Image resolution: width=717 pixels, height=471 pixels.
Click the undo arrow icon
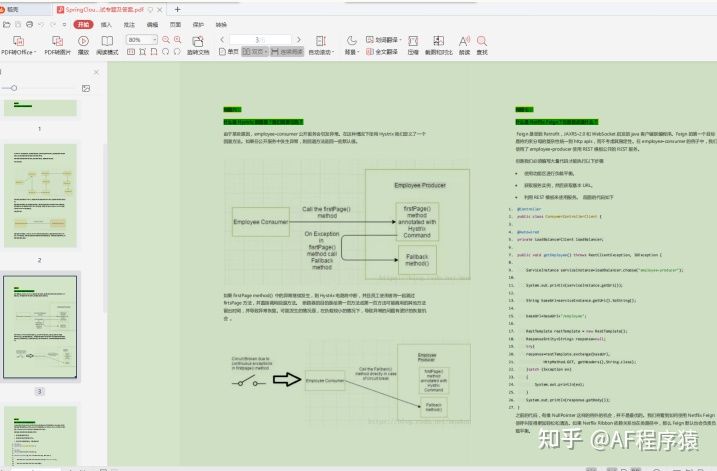coord(41,24)
